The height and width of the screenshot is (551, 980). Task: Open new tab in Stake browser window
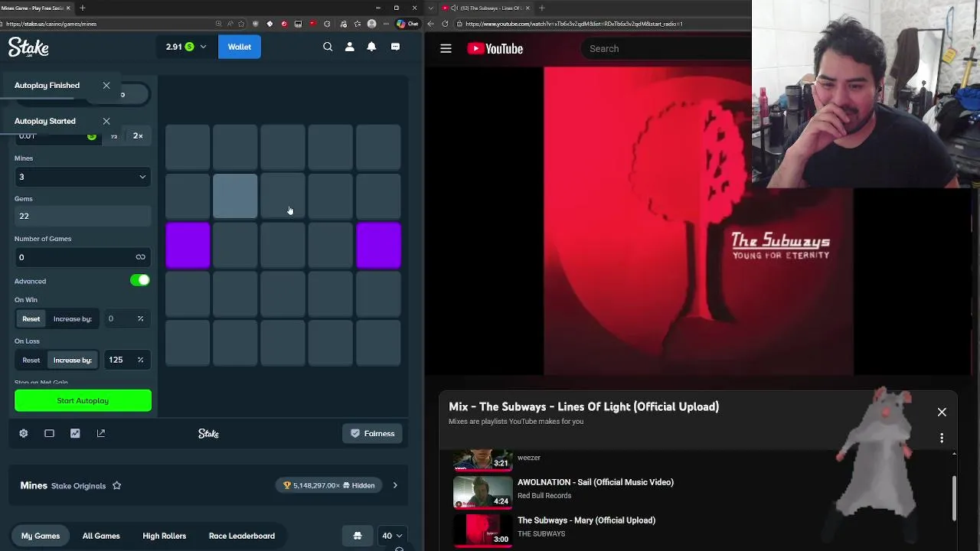82,8
